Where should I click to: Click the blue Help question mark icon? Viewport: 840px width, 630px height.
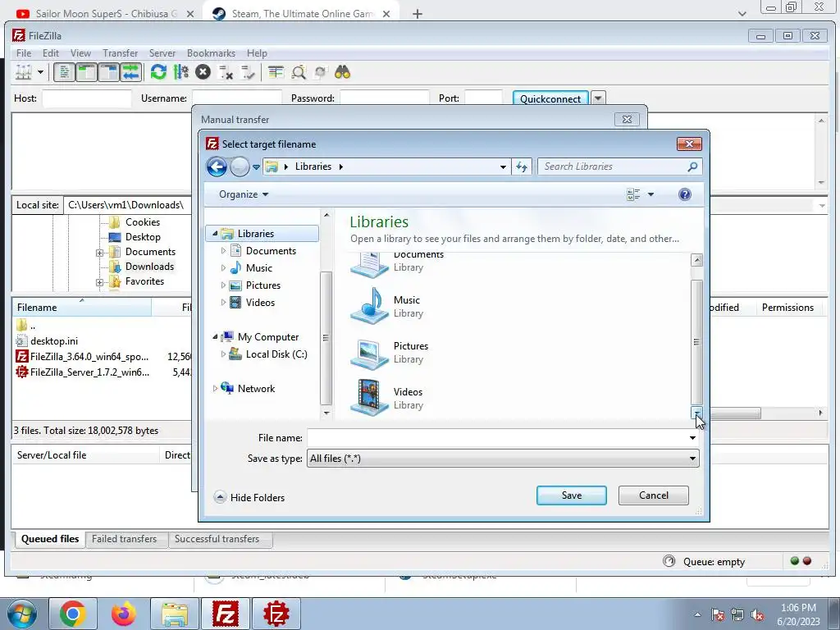[685, 194]
